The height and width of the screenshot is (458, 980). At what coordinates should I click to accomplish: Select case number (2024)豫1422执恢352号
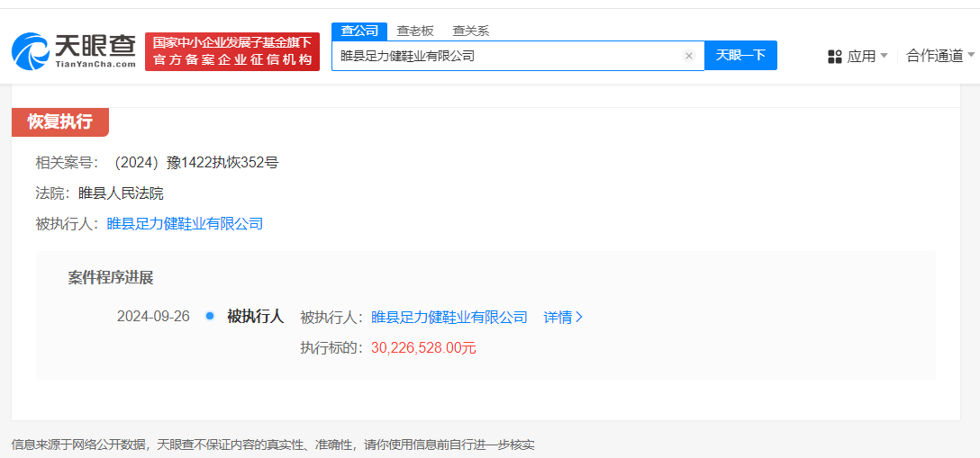[195, 164]
